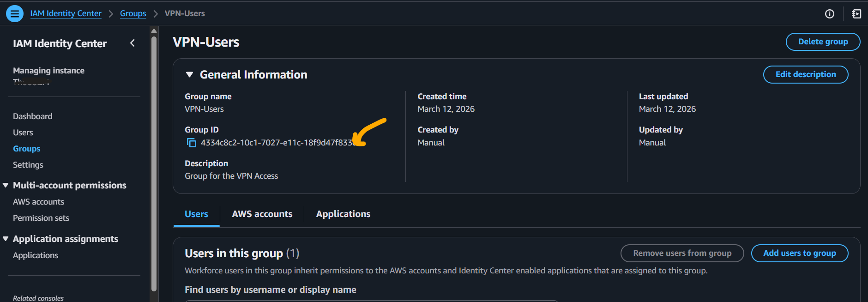Click the sidebar scroll-up arrow
868x302 pixels.
(154, 31)
